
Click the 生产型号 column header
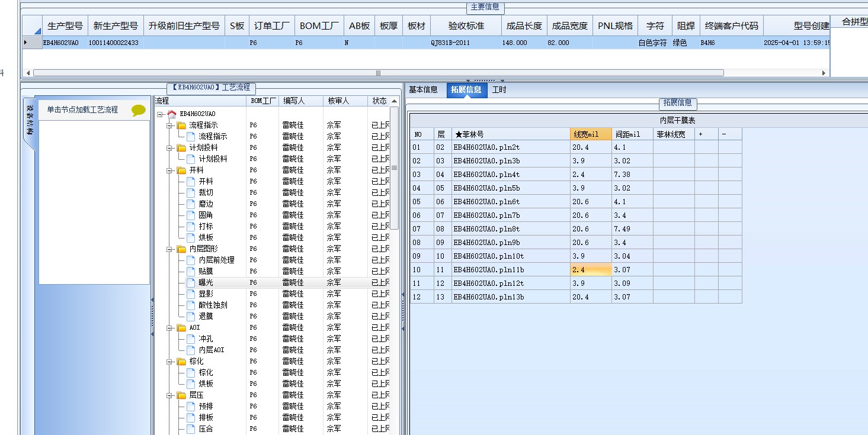(x=65, y=26)
